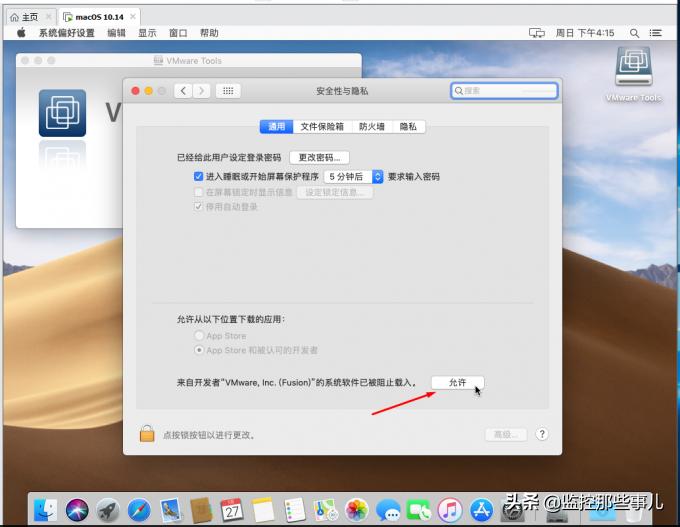Image resolution: width=680 pixels, height=527 pixels.
Task: Close the 安全性与隐私 window
Action: (135, 91)
